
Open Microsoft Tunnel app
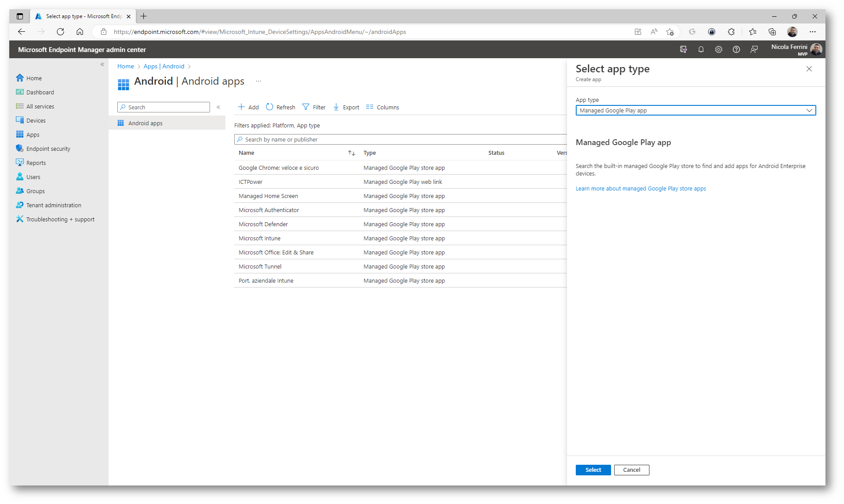click(260, 266)
